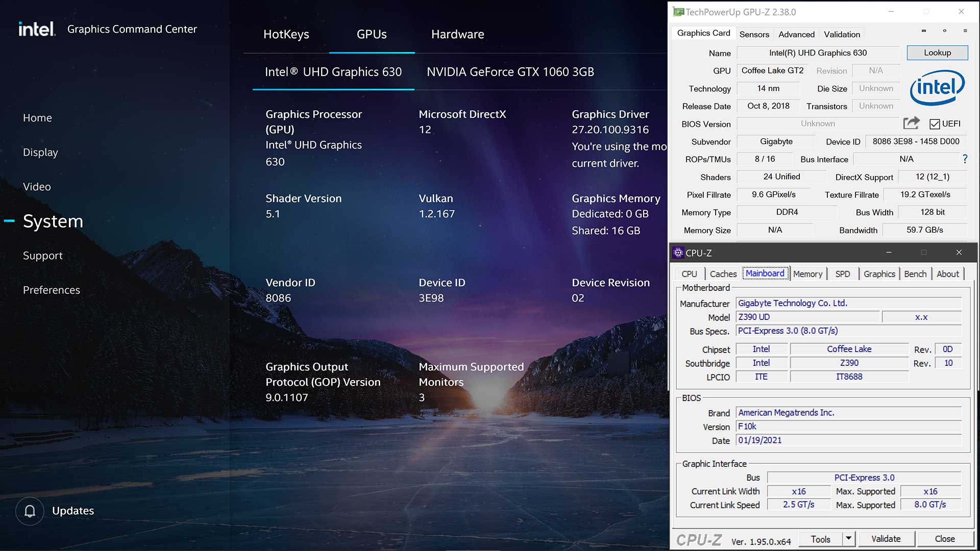980x551 pixels.
Task: Click the Lookup button in GPU-Z
Action: [x=937, y=53]
